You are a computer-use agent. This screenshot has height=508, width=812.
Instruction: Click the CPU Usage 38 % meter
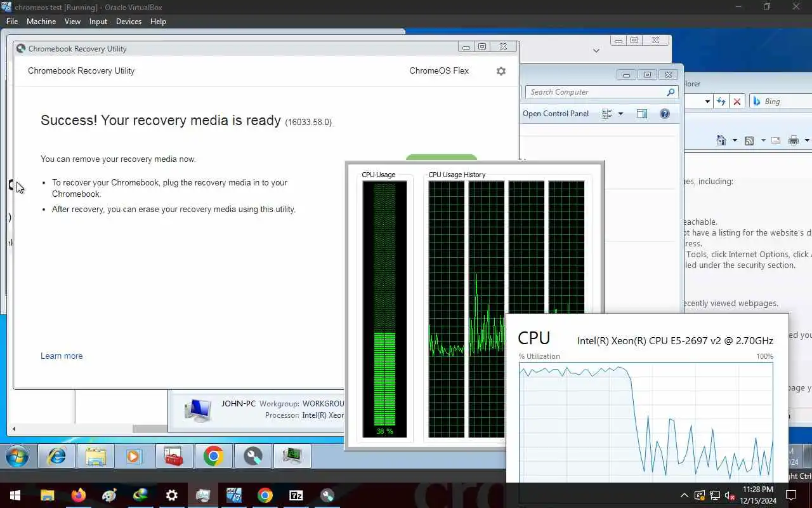pos(384,309)
